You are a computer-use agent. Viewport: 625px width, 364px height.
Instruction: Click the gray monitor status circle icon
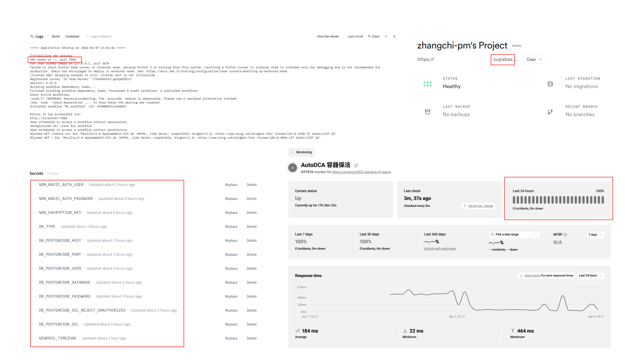tap(293, 168)
